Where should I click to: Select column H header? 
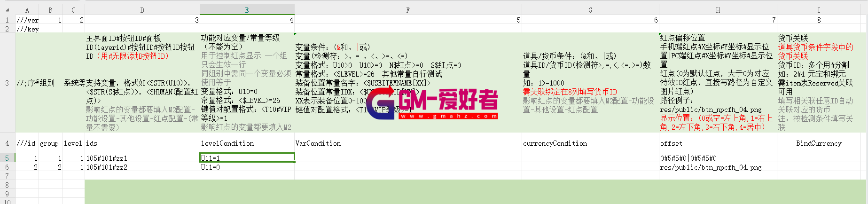(718, 10)
